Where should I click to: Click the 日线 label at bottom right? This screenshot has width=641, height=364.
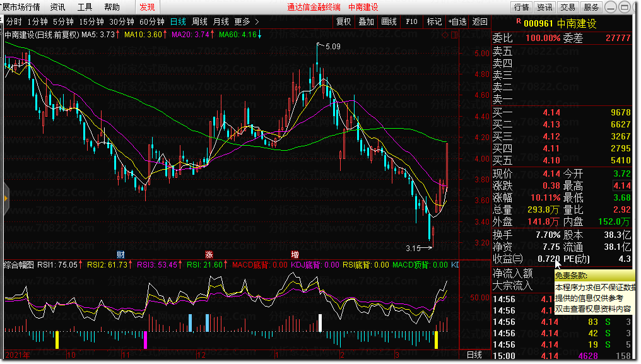pyautogui.click(x=474, y=355)
